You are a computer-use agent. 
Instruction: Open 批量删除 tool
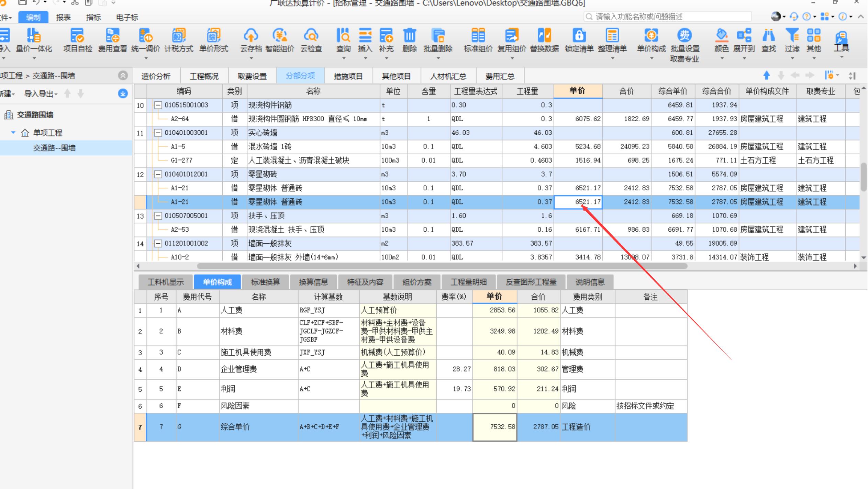pos(438,40)
